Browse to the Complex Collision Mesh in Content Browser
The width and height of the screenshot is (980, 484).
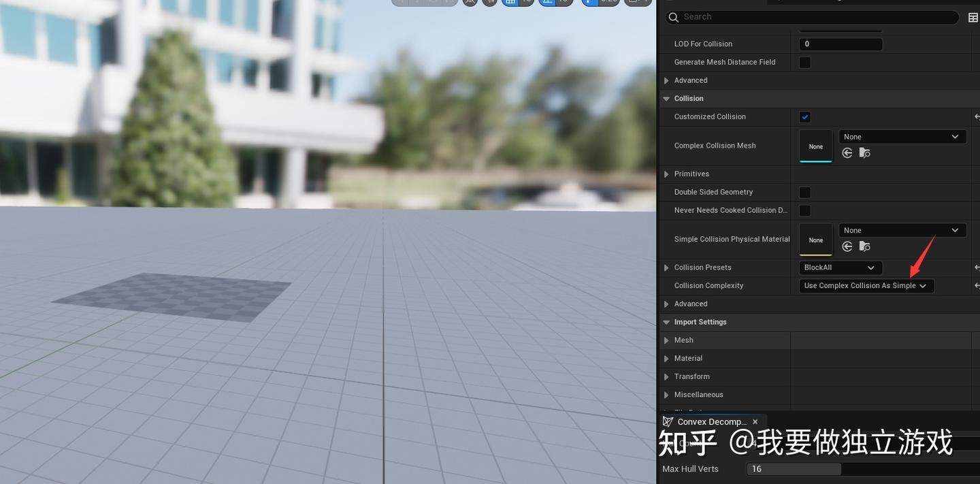(865, 152)
